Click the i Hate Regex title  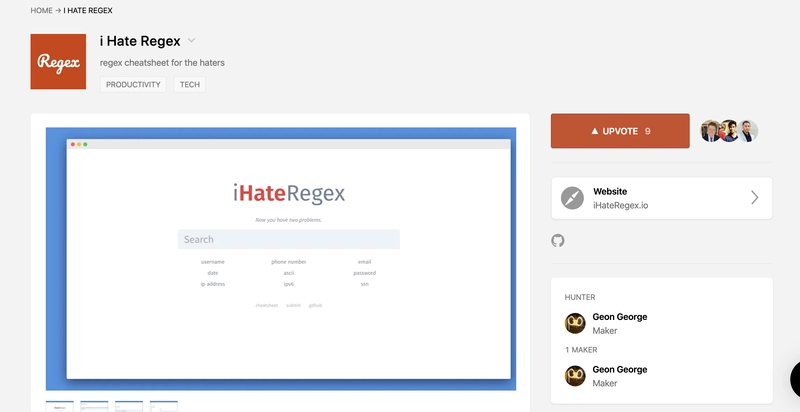[140, 41]
